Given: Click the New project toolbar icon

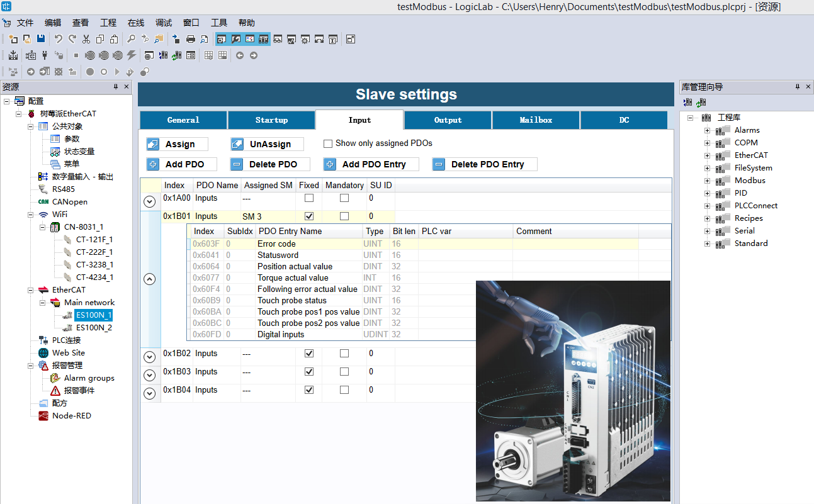Looking at the screenshot, I should (13, 39).
